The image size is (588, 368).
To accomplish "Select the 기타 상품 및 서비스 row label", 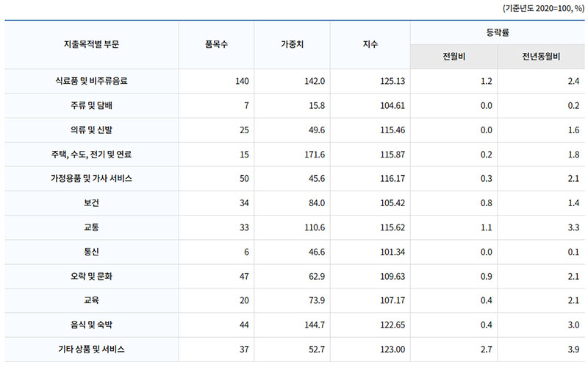I will (x=91, y=349).
